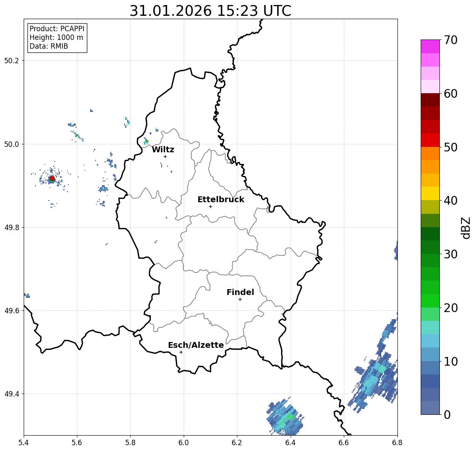Click the latitude tick label 49.6
This screenshot has height=451, width=476.
coord(12,311)
